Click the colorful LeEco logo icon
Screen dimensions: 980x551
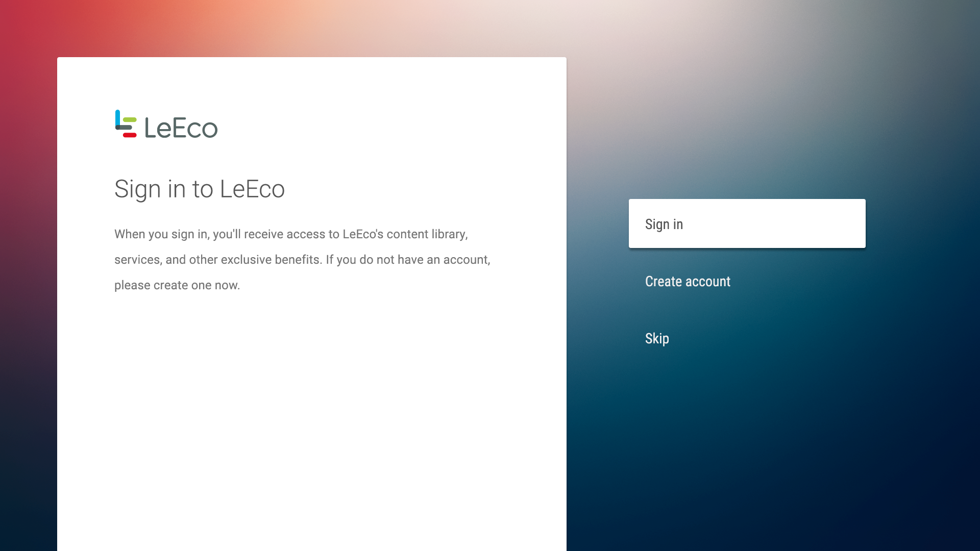click(x=126, y=123)
